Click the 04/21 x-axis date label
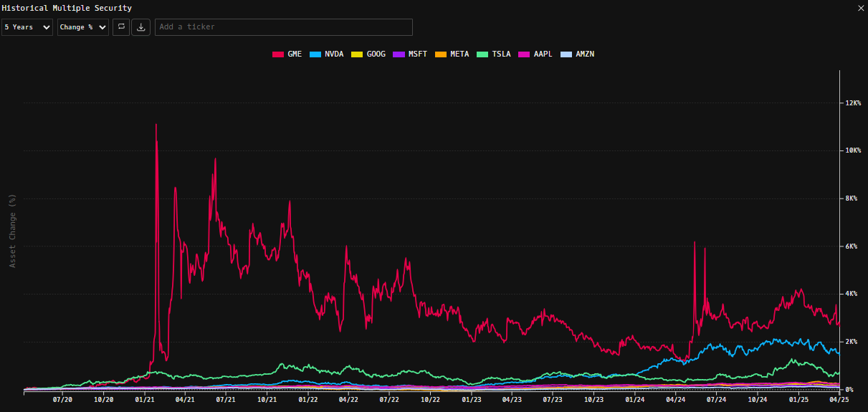The height and width of the screenshot is (412, 868). (x=186, y=400)
